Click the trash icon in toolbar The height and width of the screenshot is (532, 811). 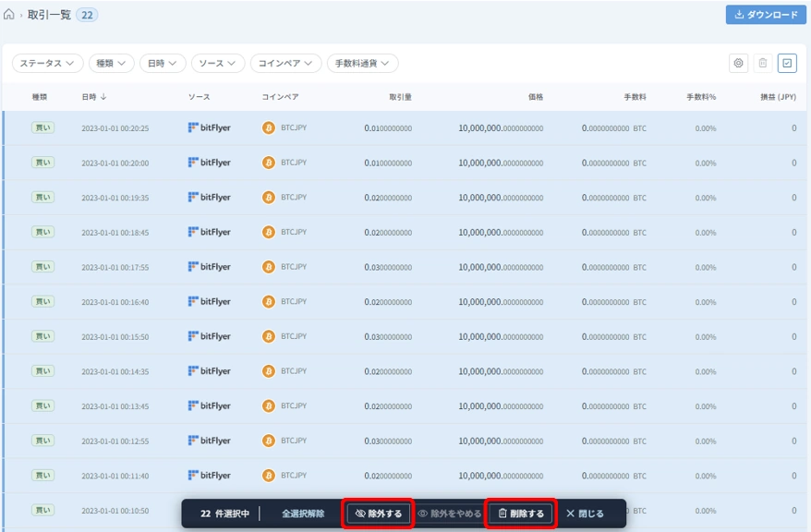(762, 63)
